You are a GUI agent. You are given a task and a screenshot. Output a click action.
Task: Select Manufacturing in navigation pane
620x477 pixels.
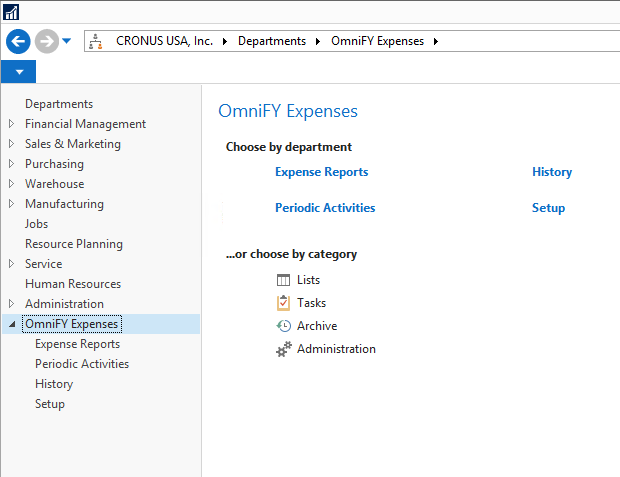[x=64, y=204]
